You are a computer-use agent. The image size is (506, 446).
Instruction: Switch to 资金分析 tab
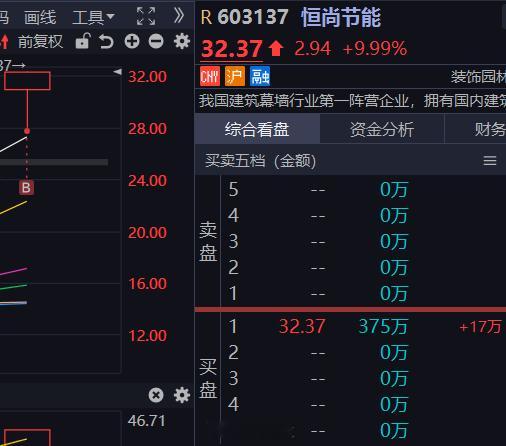[382, 129]
